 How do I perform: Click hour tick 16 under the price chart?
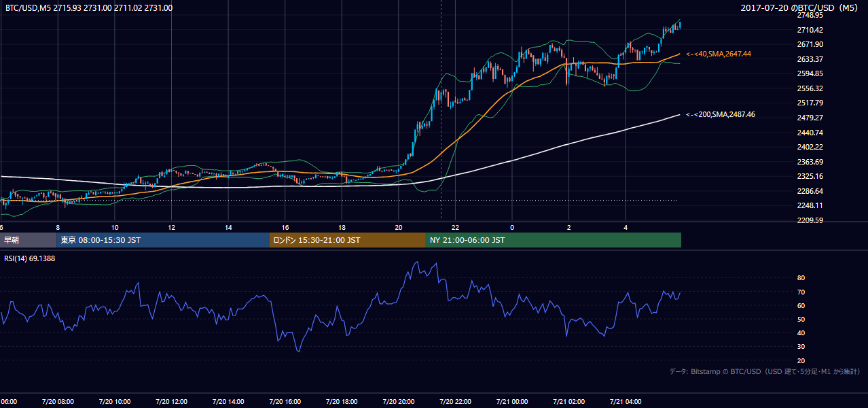[285, 228]
